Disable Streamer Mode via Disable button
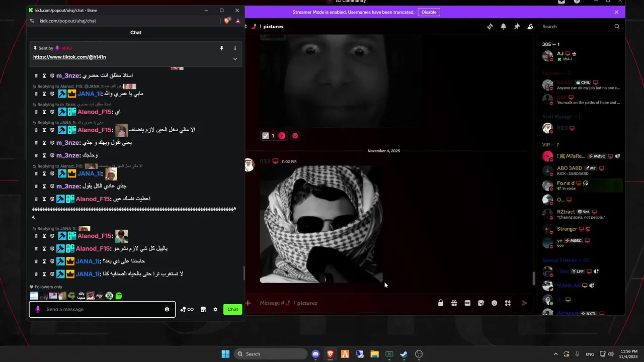The width and height of the screenshot is (644, 362). (x=429, y=12)
